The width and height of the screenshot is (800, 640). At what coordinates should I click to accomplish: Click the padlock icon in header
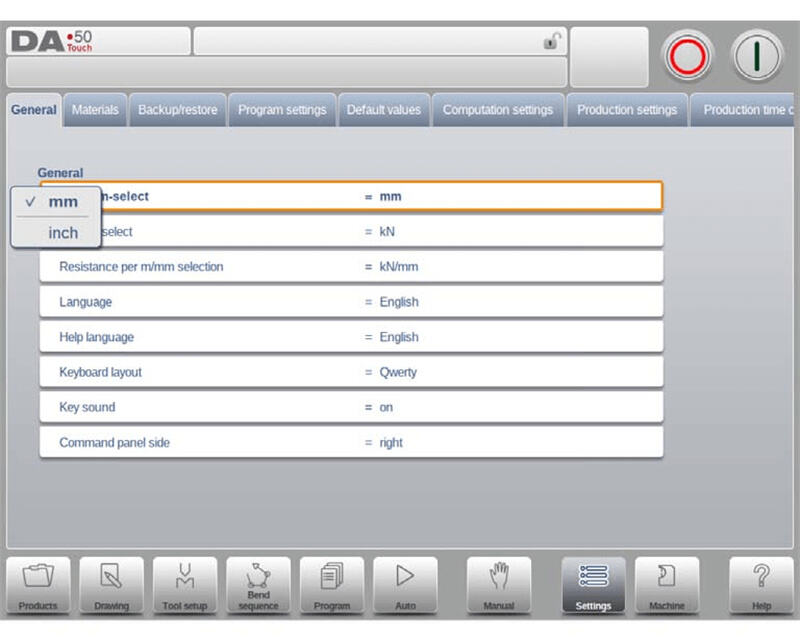click(551, 42)
